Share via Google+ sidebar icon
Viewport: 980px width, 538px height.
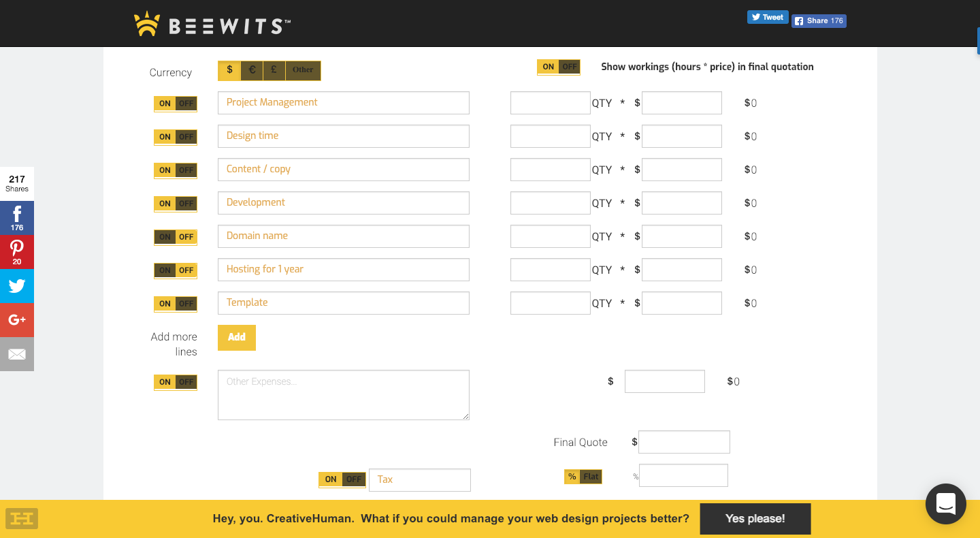(x=17, y=320)
